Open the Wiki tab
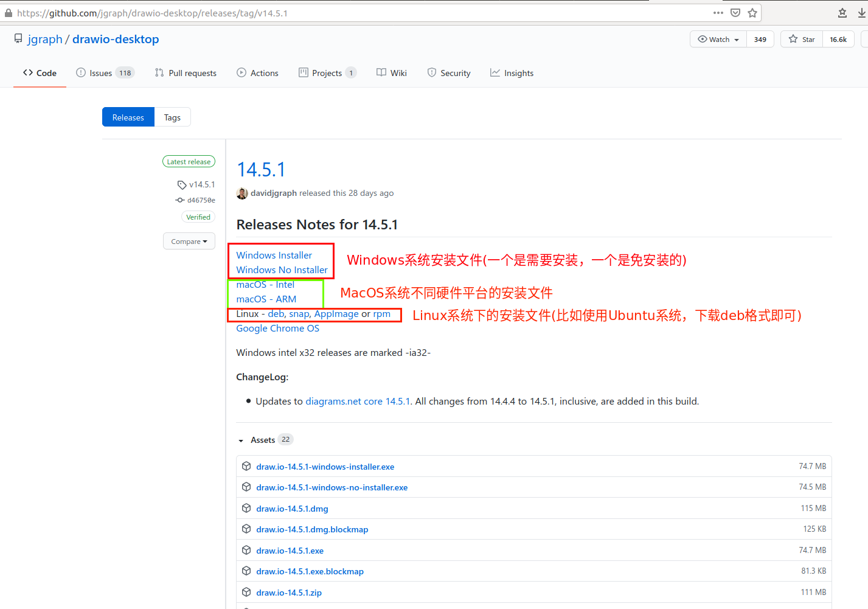This screenshot has height=609, width=868. point(392,73)
